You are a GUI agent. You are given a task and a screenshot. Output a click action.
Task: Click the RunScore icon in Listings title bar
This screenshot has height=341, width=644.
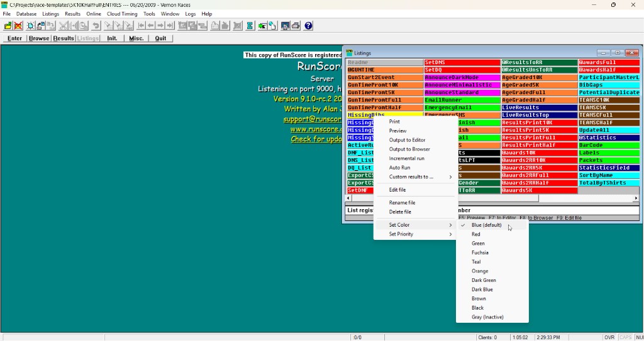pos(349,53)
